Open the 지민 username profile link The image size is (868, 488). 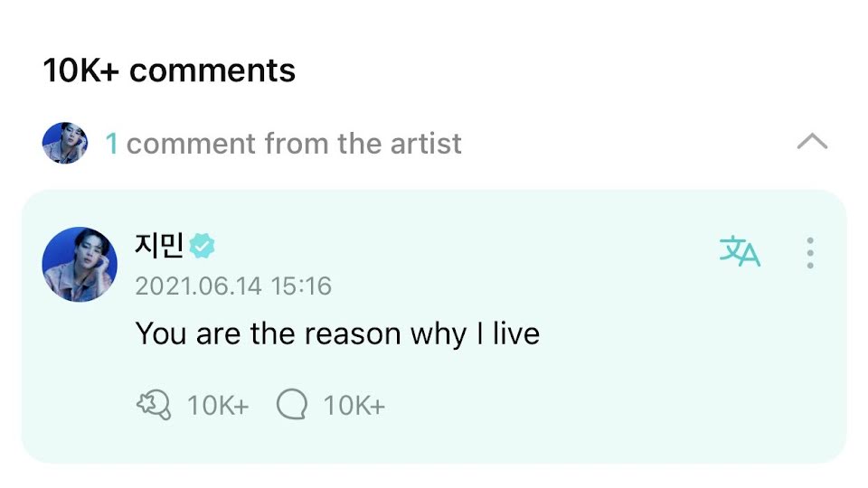[x=159, y=245]
